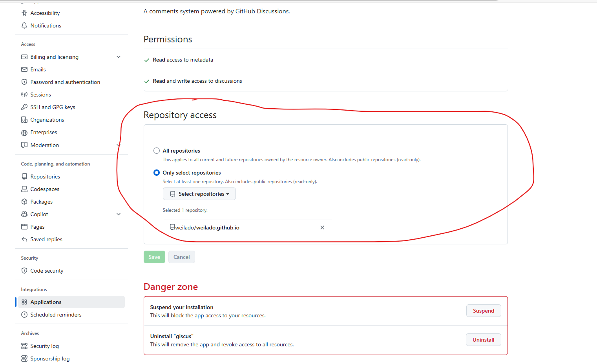Click the Cancel button

tap(182, 257)
